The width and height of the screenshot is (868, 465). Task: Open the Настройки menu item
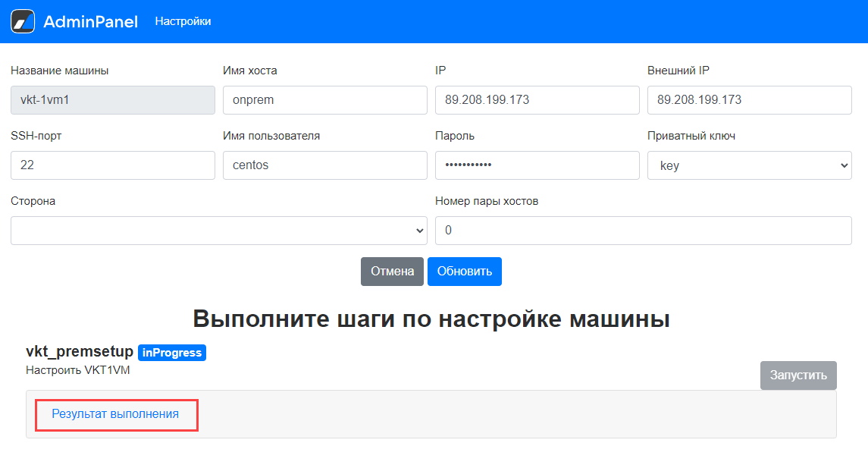pos(183,21)
